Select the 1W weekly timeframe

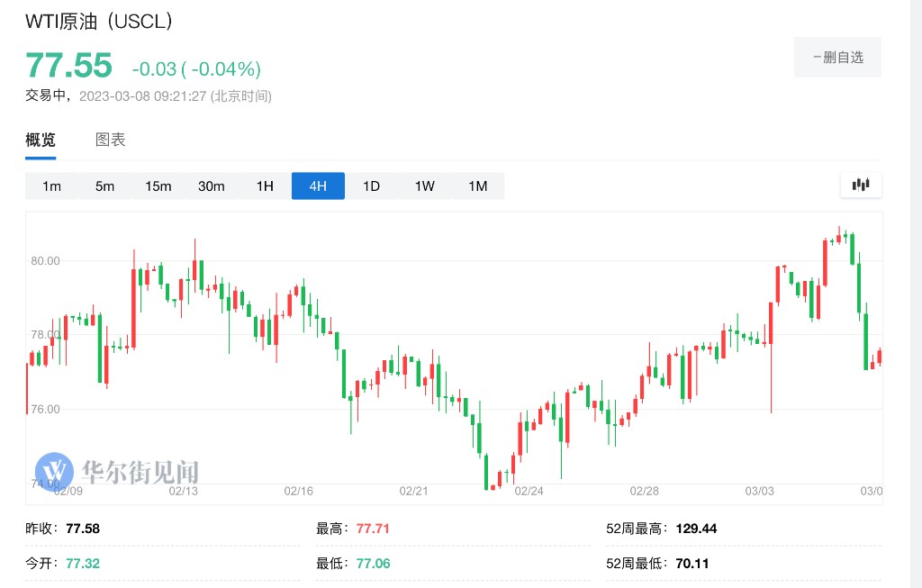pos(424,186)
